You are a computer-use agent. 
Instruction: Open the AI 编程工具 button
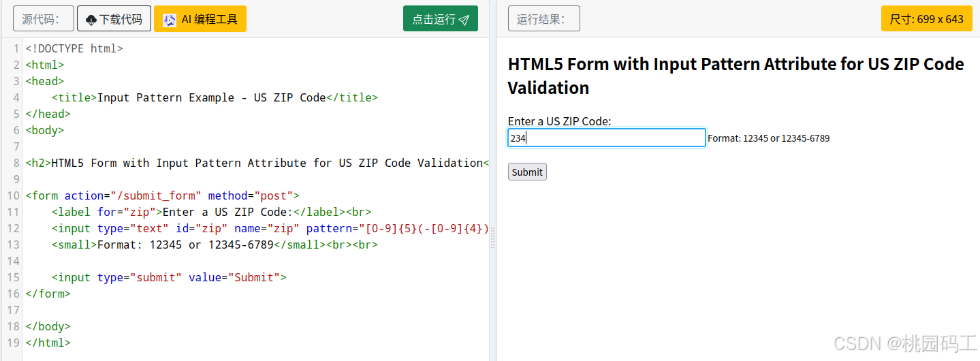tap(200, 19)
